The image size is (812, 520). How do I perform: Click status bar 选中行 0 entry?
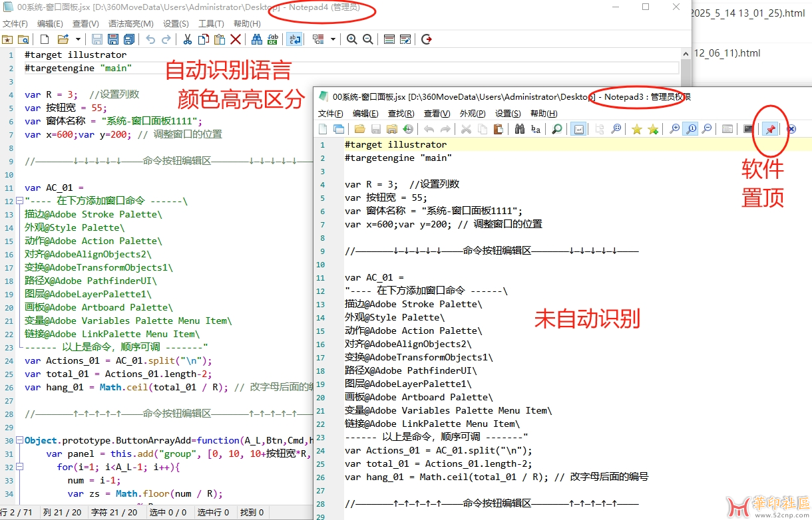(x=213, y=512)
